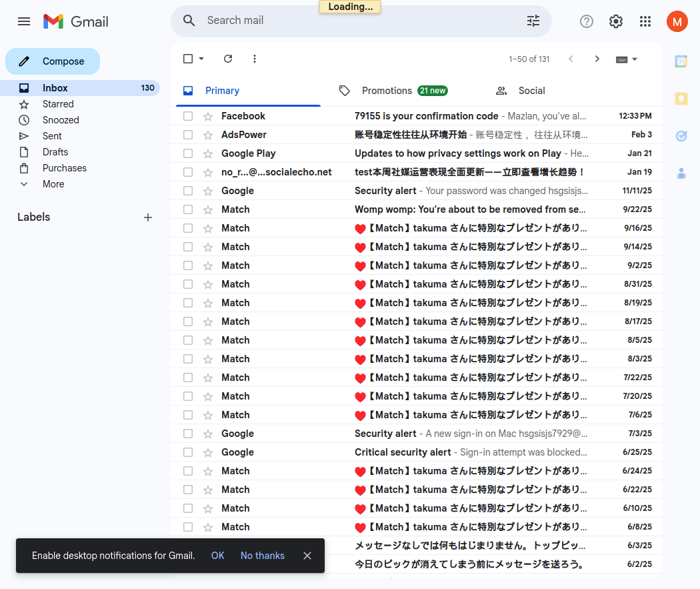700x589 pixels.
Task: Click No thanks on notification prompt
Action: (262, 556)
